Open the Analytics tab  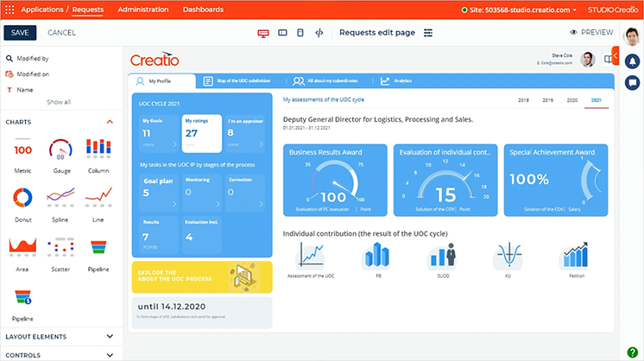(396, 81)
